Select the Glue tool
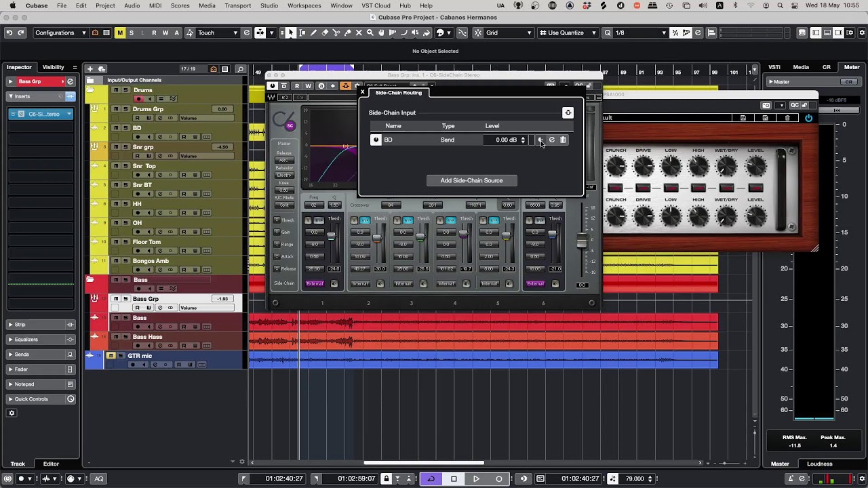The width and height of the screenshot is (868, 488). coord(348,33)
